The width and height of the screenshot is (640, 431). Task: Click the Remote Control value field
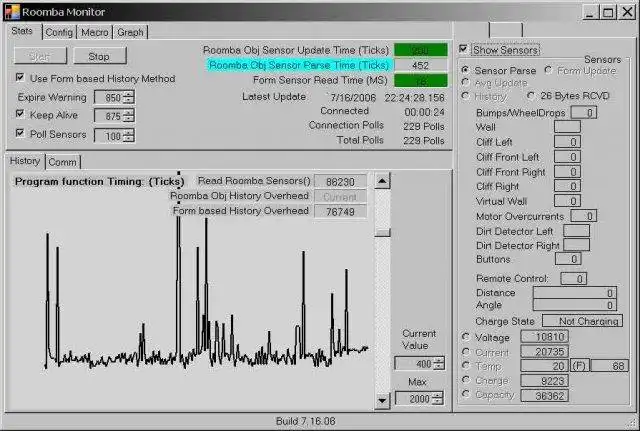573,278
